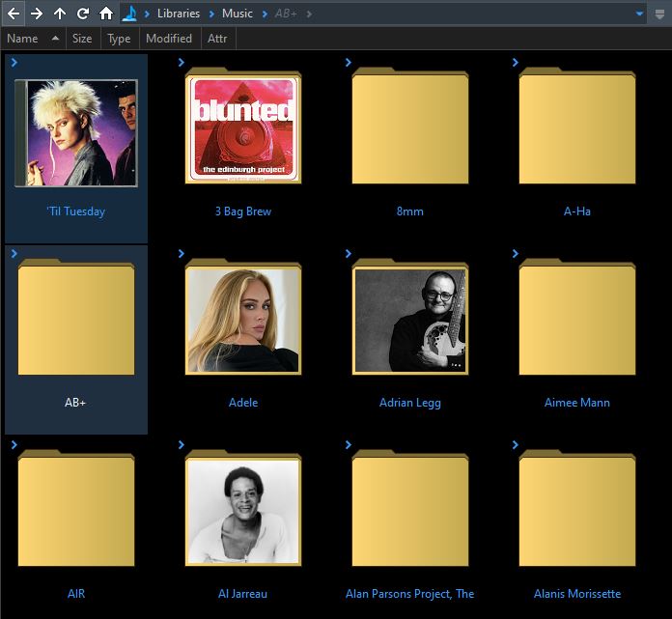
Task: Select the Adrian Legg folder thumbnail
Action: click(x=410, y=320)
